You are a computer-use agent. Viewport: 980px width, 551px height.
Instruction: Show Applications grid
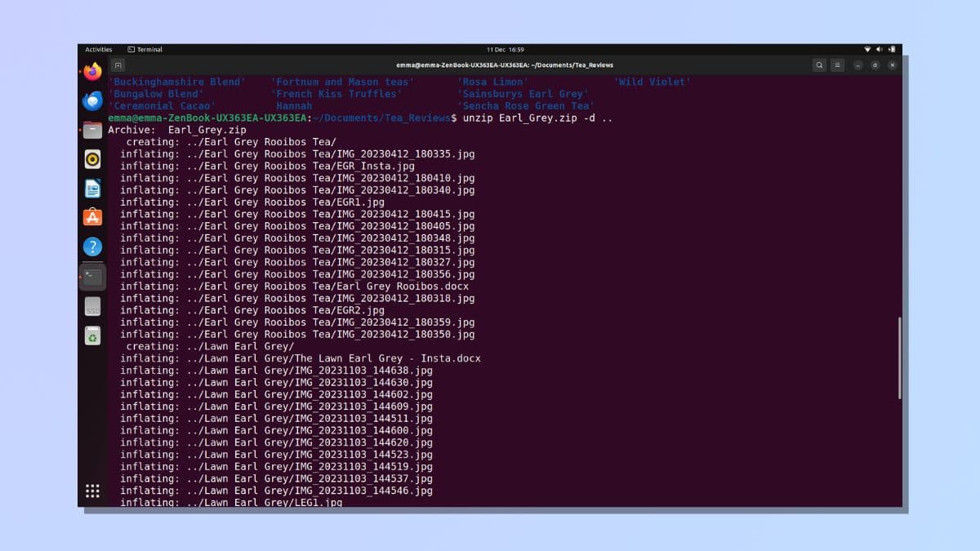tap(92, 491)
